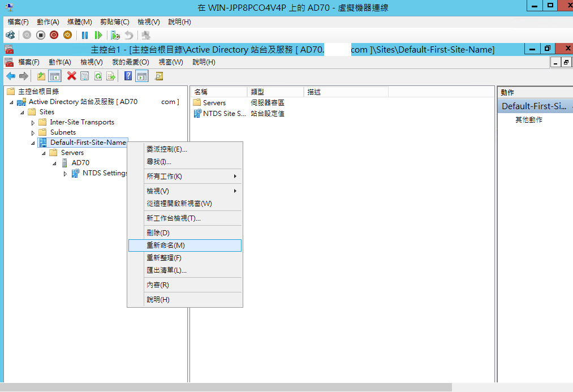Choose 從這裡開啟新視窗(W) in context menu
The height and width of the screenshot is (392, 573).
click(x=185, y=203)
